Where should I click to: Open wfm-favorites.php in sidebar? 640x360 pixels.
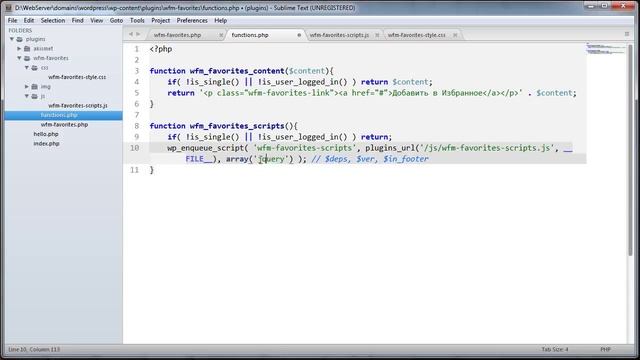pos(64,124)
